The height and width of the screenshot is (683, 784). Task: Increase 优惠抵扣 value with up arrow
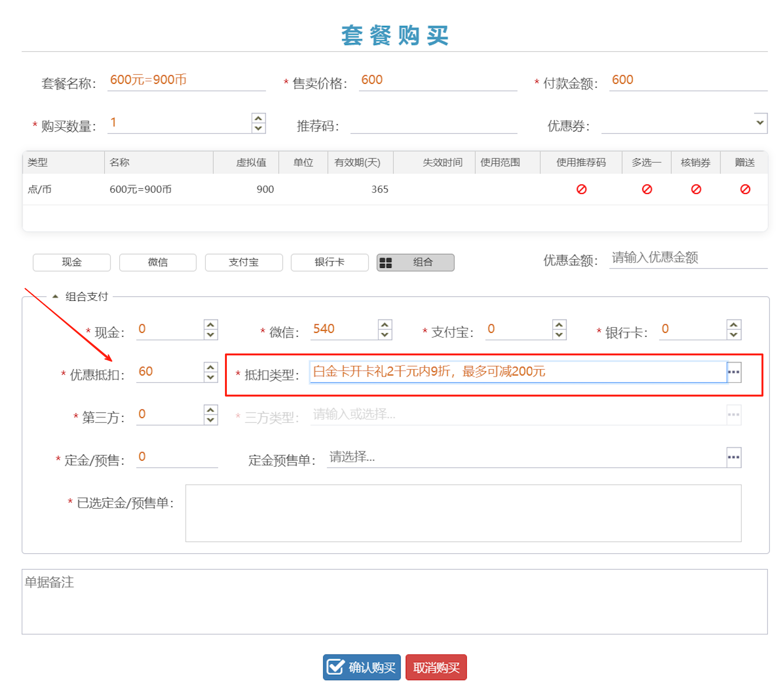click(x=211, y=367)
